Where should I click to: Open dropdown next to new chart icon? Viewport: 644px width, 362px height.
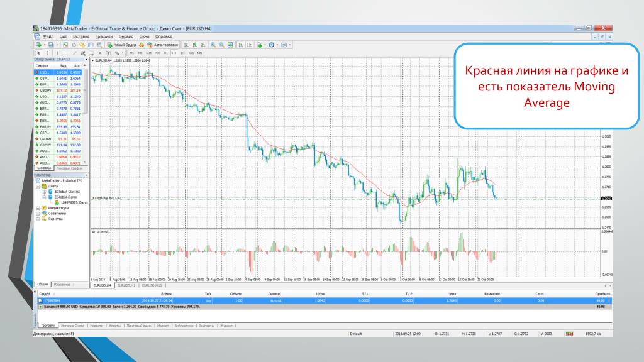[45, 45]
